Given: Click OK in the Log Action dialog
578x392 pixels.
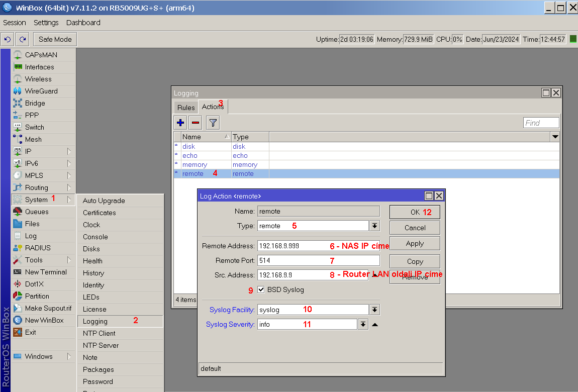Looking at the screenshot, I should click(x=415, y=212).
